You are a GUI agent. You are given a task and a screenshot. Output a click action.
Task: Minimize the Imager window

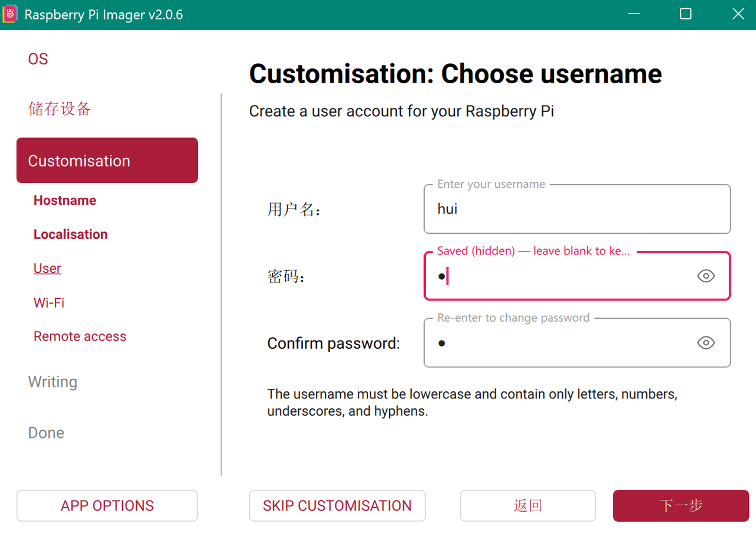point(633,14)
